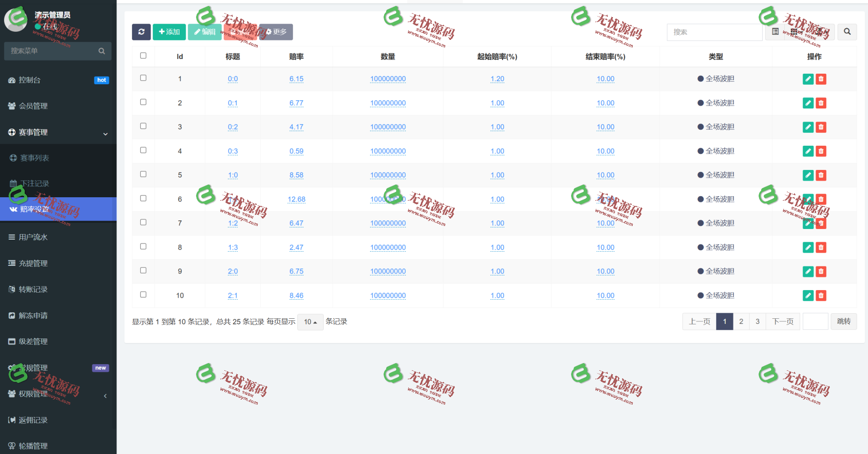Toggle the table card view icon
Viewport: 868px width, 454px height.
point(775,32)
